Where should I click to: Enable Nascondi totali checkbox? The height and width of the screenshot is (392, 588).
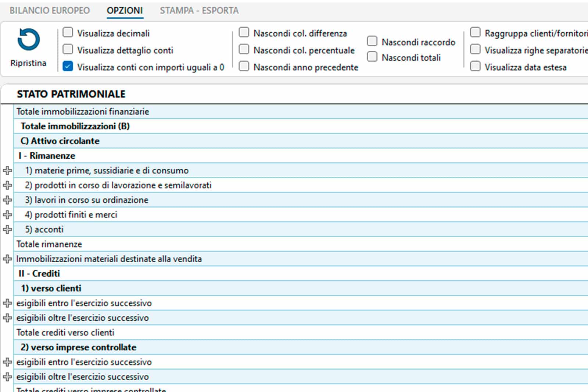point(372,57)
